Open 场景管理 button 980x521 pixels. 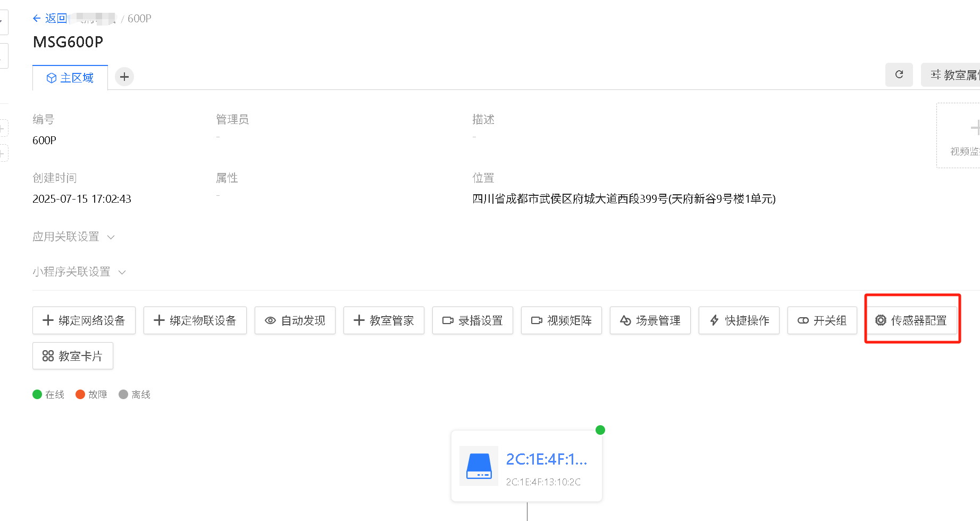650,320
